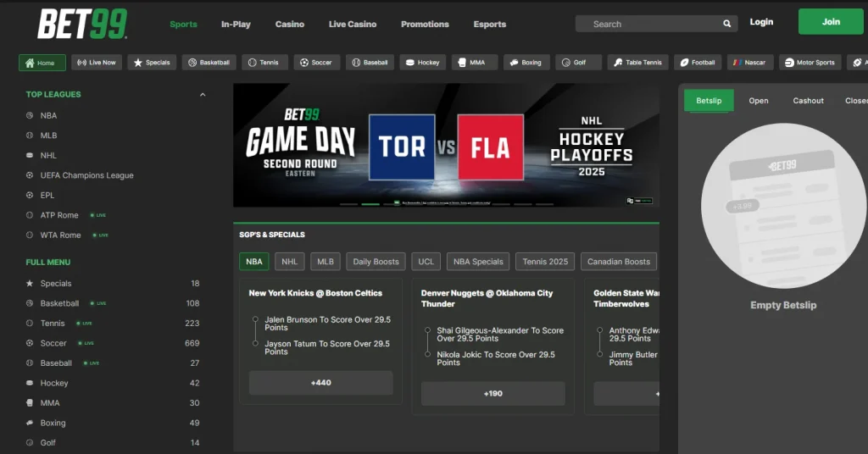
Task: Select the MMA chip in the sports bar
Action: [x=475, y=63]
